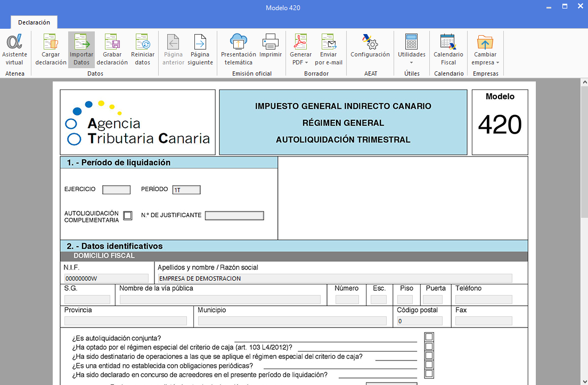
Task: Click the vertical scrollbar down arrow
Action: 584,380
